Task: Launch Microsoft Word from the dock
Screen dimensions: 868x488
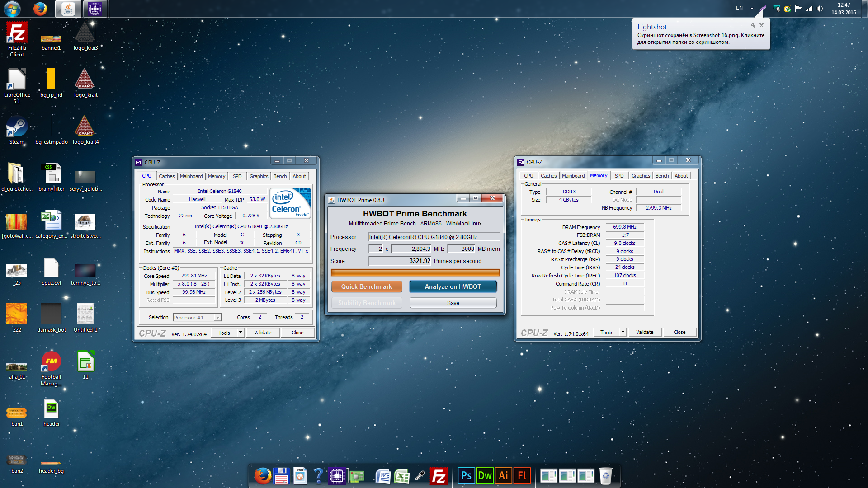Action: tap(383, 476)
